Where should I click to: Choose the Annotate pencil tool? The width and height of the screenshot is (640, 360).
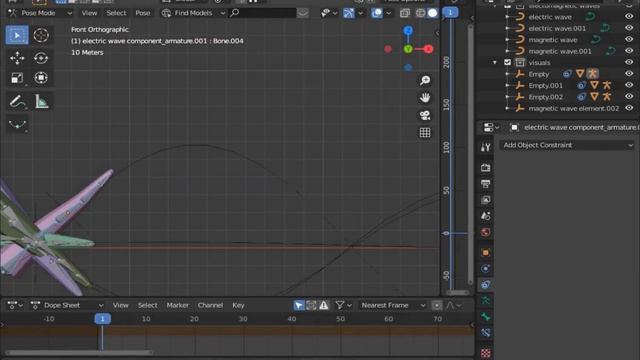click(17, 101)
